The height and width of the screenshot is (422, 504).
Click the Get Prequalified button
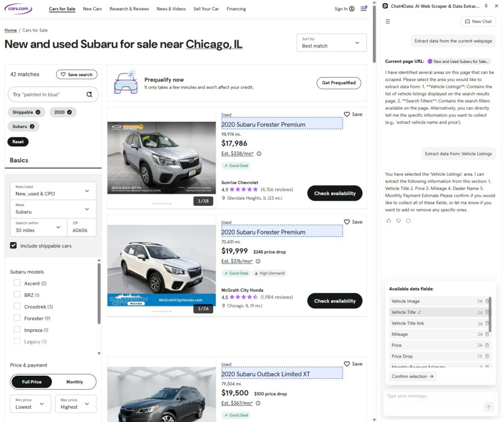339,83
